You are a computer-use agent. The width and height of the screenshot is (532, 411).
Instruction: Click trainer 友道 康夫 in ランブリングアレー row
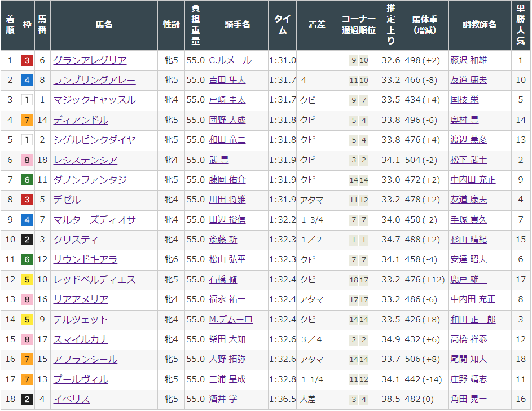(x=469, y=81)
